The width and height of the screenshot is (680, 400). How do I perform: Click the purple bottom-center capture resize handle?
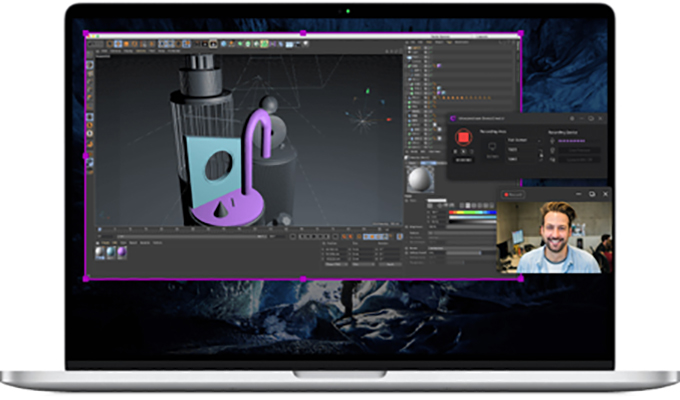(304, 279)
